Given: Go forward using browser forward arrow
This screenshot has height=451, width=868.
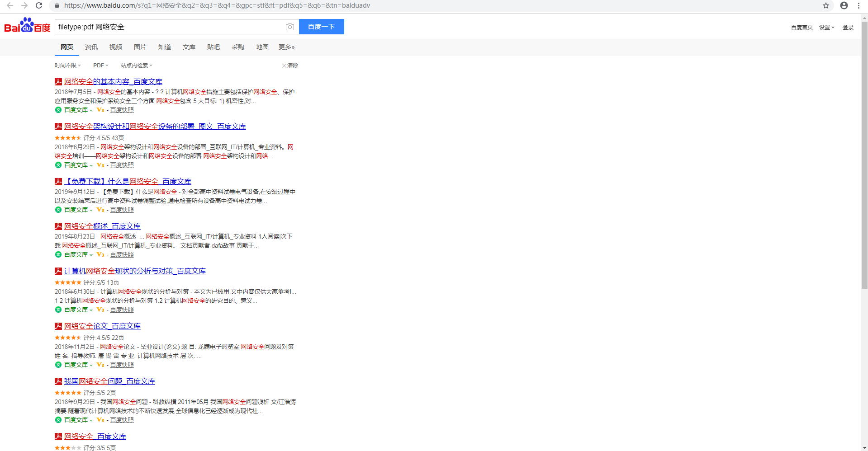Looking at the screenshot, I should point(24,5).
